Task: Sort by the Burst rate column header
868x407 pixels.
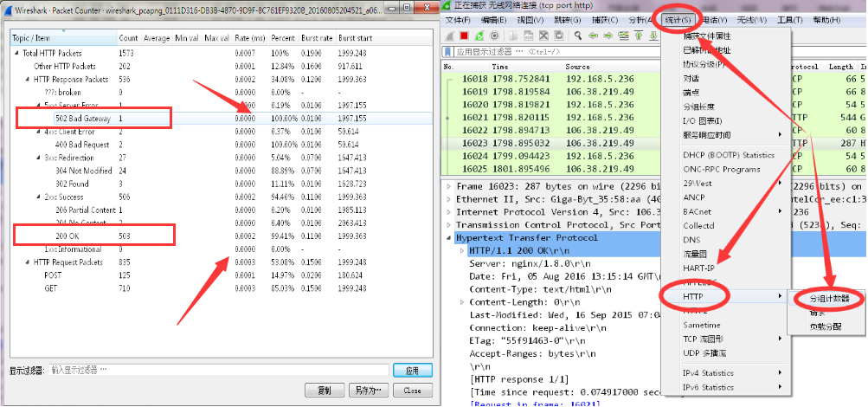Action: coord(318,38)
